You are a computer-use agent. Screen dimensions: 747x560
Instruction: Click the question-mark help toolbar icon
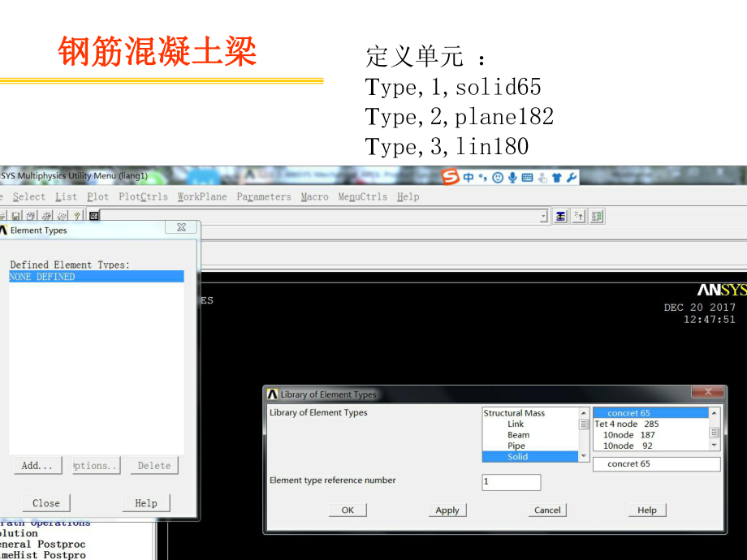(x=77, y=216)
